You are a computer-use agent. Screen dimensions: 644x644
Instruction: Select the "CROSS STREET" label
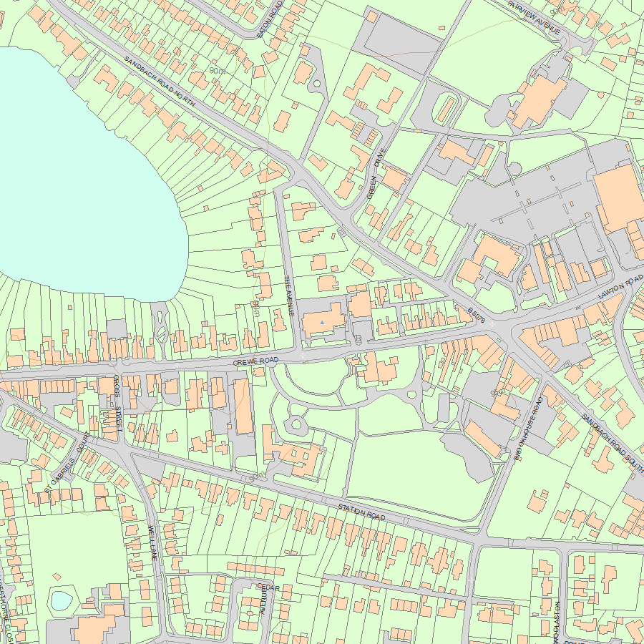(x=118, y=402)
